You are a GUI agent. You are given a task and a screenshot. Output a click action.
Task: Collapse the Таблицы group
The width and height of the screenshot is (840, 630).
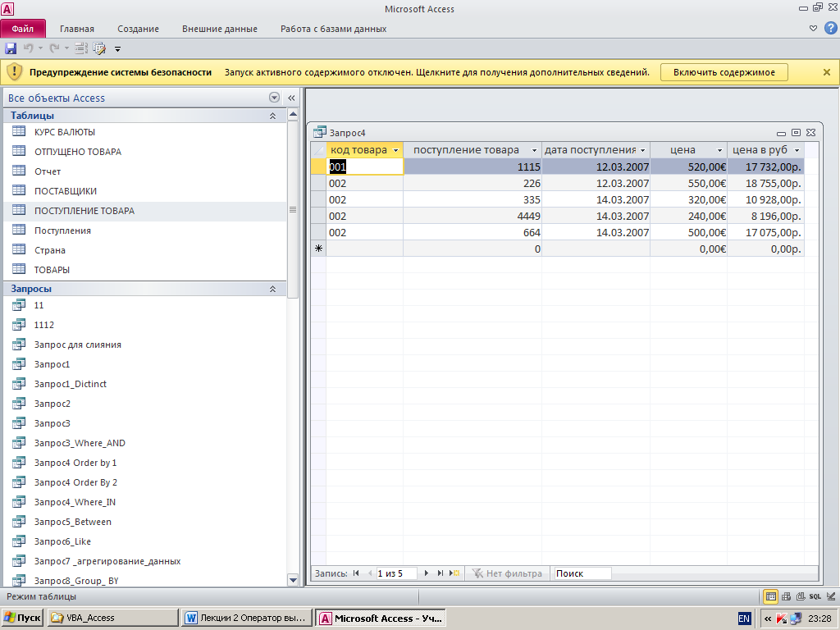coord(272,116)
